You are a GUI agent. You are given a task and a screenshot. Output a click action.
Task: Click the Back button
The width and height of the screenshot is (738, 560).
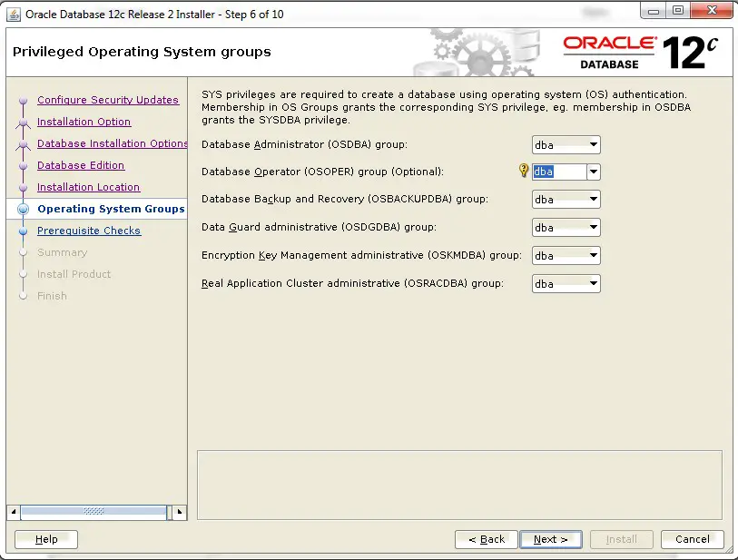(x=487, y=539)
